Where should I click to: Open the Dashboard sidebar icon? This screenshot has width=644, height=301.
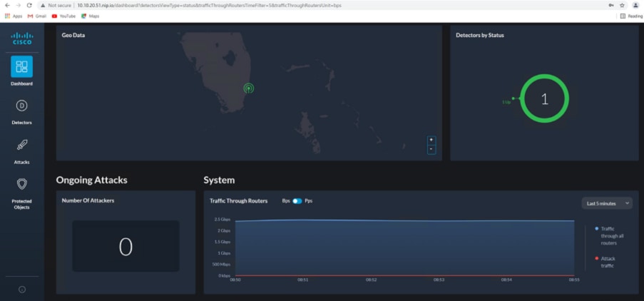(x=22, y=66)
